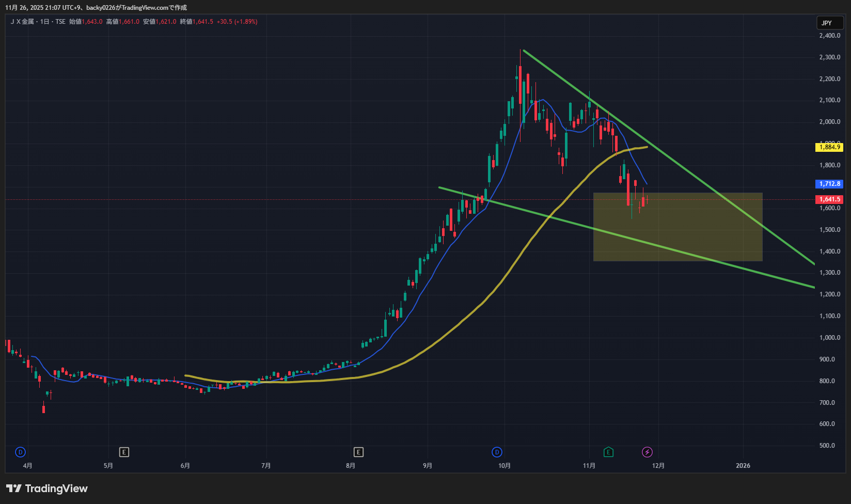This screenshot has height=504, width=851.
Task: Open the gray earnings marker near 8月
Action: (358, 452)
